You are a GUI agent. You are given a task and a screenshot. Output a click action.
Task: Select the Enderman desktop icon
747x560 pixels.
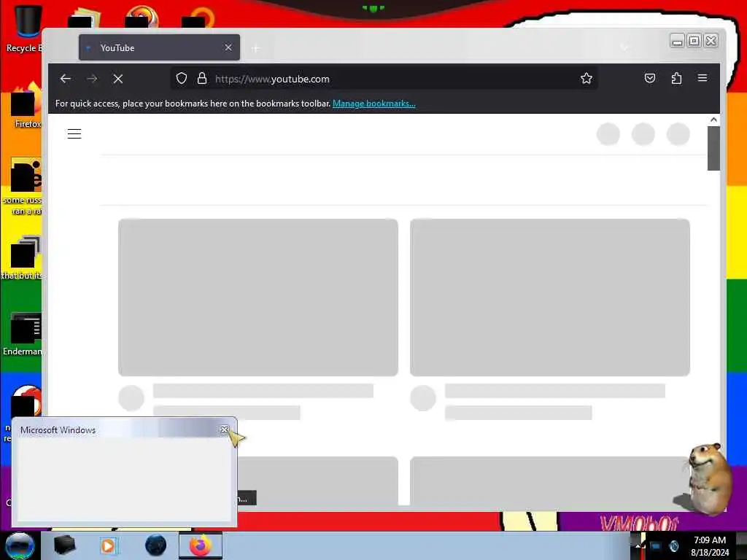point(23,335)
